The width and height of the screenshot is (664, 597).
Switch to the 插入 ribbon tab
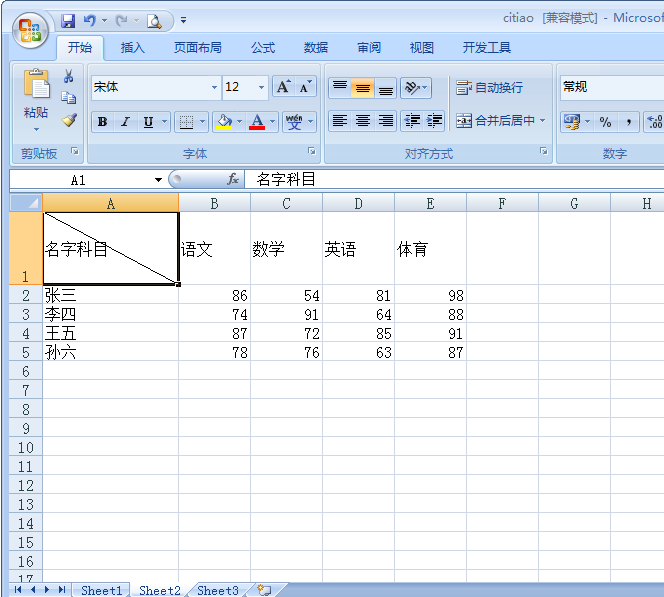tap(133, 47)
